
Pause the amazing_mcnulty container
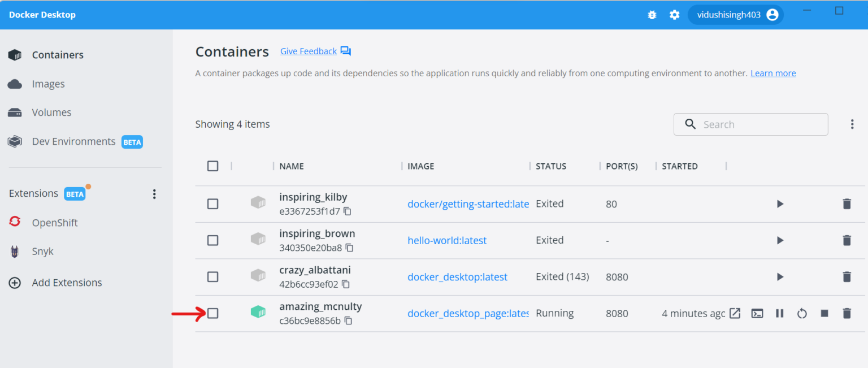click(x=779, y=313)
